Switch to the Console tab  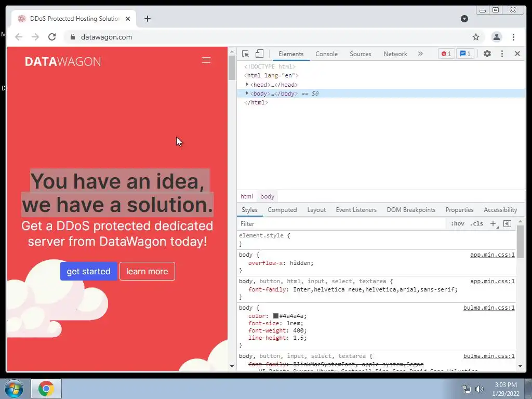[326, 54]
